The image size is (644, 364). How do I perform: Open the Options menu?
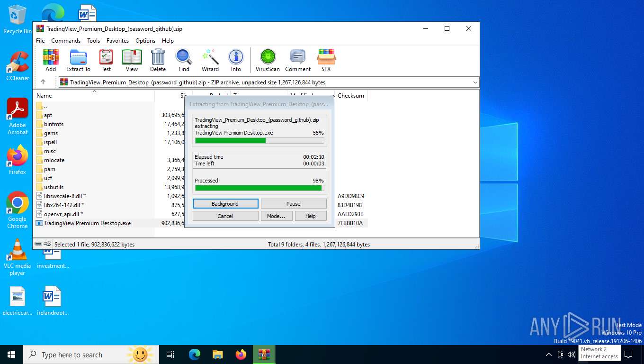145,41
